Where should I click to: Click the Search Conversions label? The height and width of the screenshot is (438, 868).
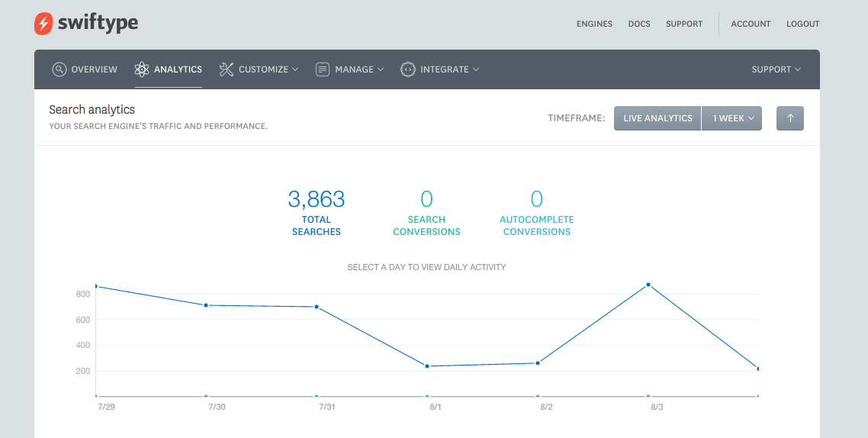coord(427,226)
